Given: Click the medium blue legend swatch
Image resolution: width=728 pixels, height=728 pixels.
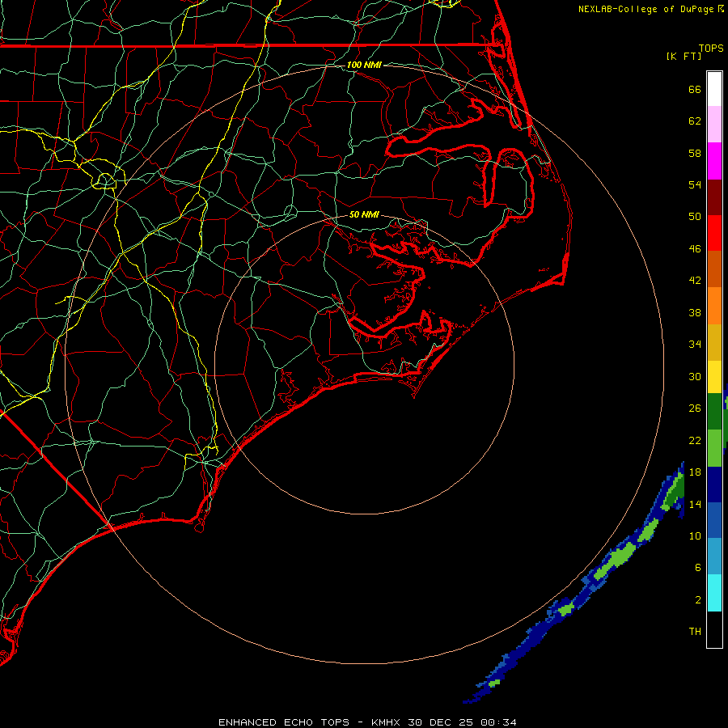Looking at the screenshot, I should 714,520.
